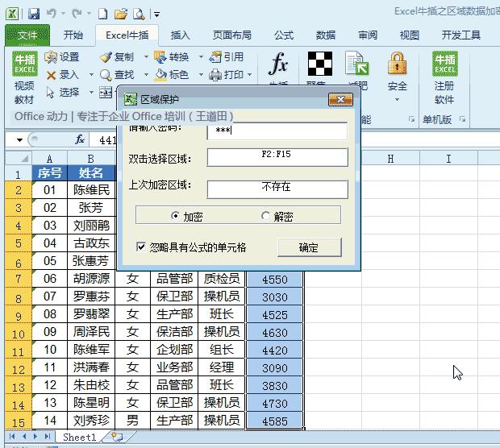Expand the 复制 dropdown arrow
500x448 pixels.
click(x=146, y=57)
